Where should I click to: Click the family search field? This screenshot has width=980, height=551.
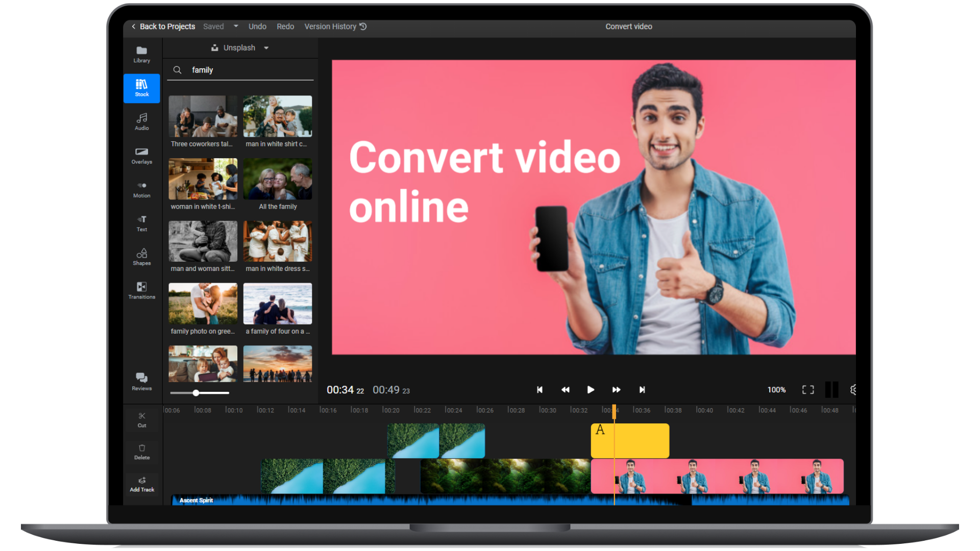(x=240, y=70)
